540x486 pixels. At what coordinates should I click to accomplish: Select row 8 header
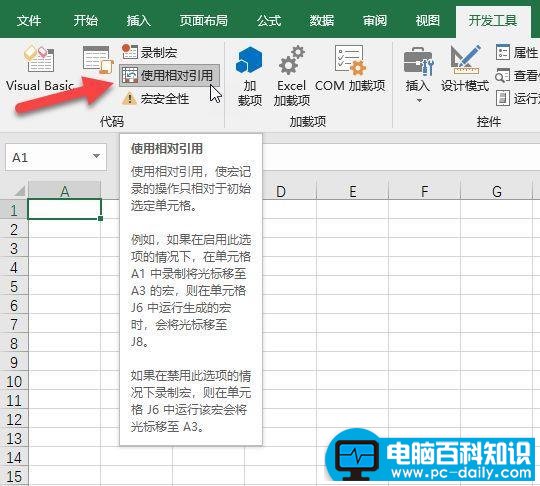tap(14, 343)
